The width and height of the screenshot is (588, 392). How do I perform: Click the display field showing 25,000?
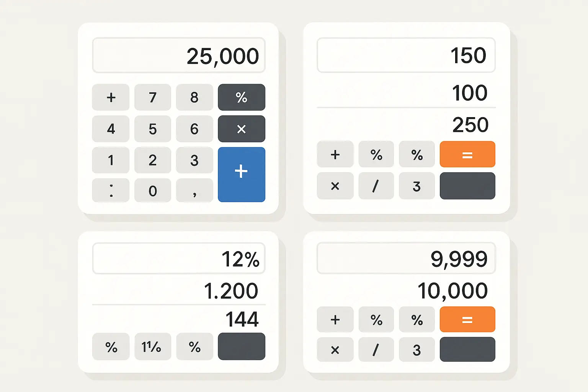[x=178, y=56]
